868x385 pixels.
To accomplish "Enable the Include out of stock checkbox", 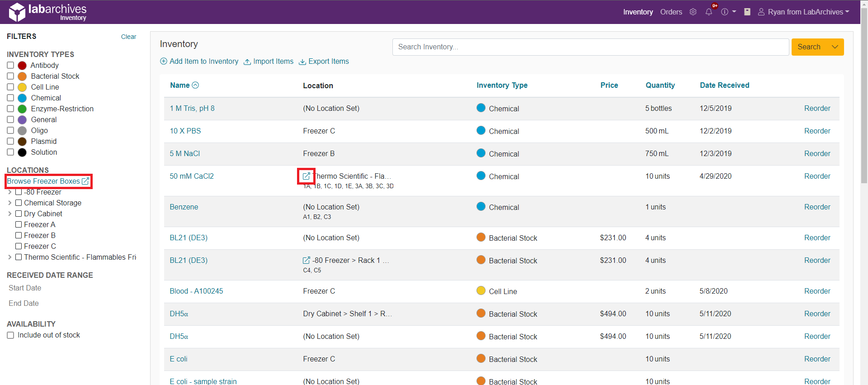I will coord(10,335).
